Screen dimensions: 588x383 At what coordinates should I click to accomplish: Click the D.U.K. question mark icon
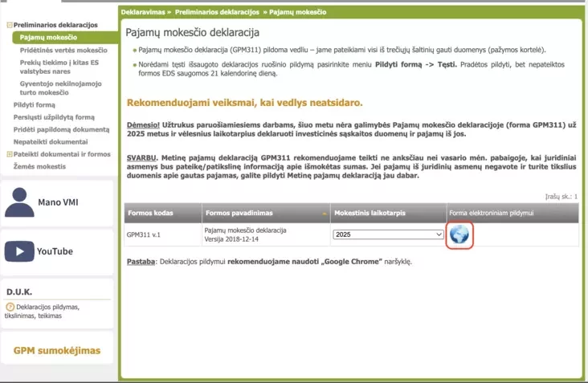coord(10,307)
